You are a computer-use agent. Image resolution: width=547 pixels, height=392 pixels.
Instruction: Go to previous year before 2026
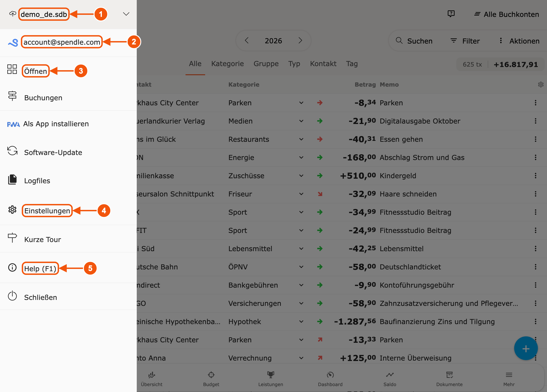246,41
